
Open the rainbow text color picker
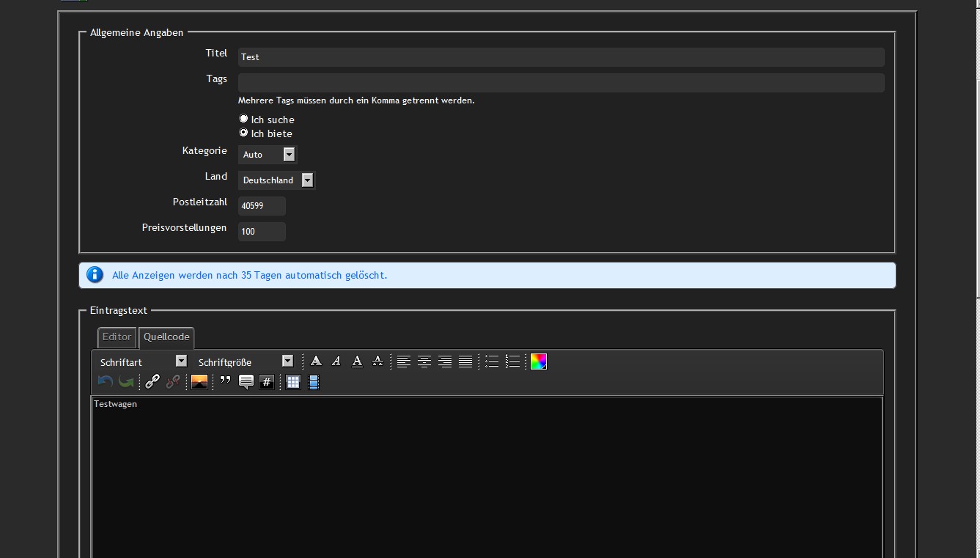(x=539, y=361)
